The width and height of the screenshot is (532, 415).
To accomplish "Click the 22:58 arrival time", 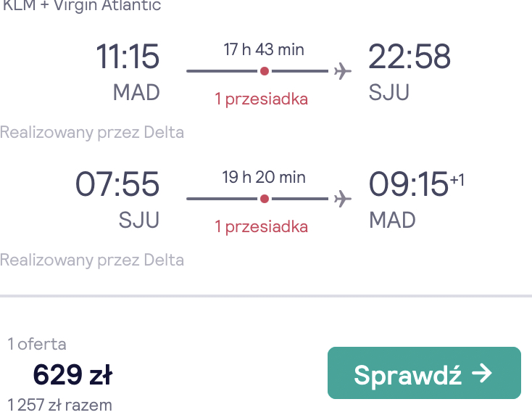I will point(410,57).
